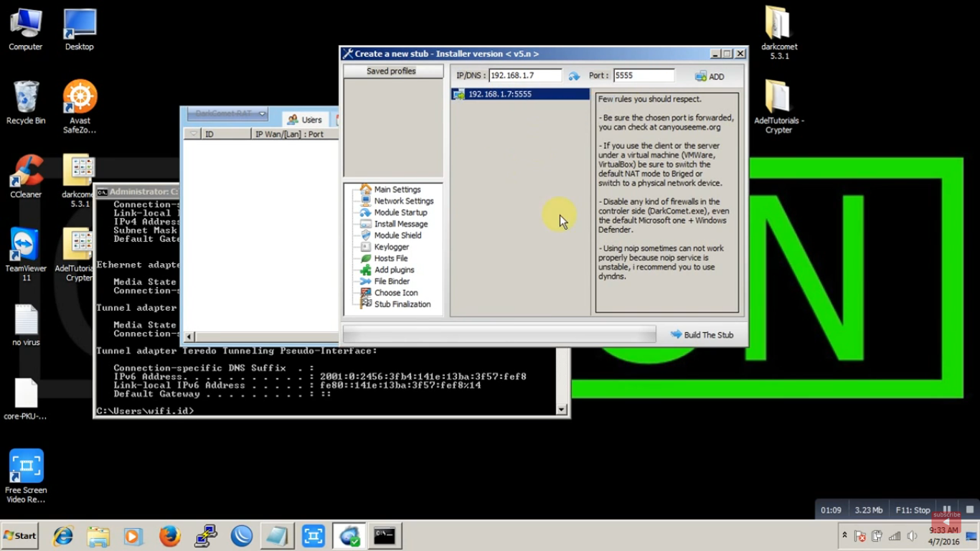Click DarkComet window horizontal scrollbar left arrow
The width and height of the screenshot is (980, 551).
[189, 336]
